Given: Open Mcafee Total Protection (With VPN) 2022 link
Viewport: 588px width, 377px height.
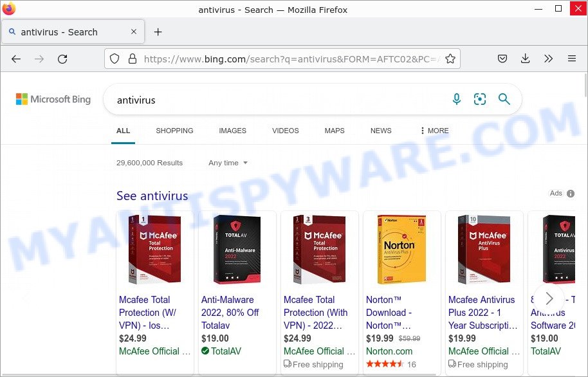Looking at the screenshot, I should pyautogui.click(x=315, y=313).
